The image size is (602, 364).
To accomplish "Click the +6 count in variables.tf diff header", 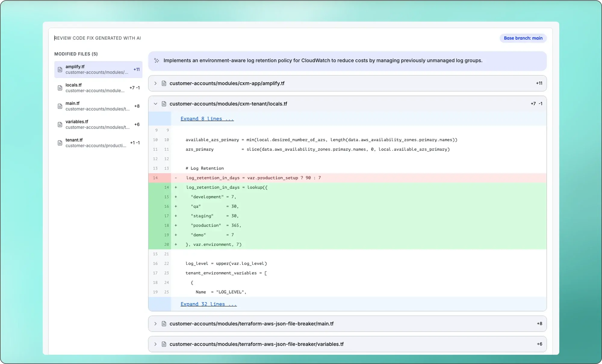I will pos(539,344).
